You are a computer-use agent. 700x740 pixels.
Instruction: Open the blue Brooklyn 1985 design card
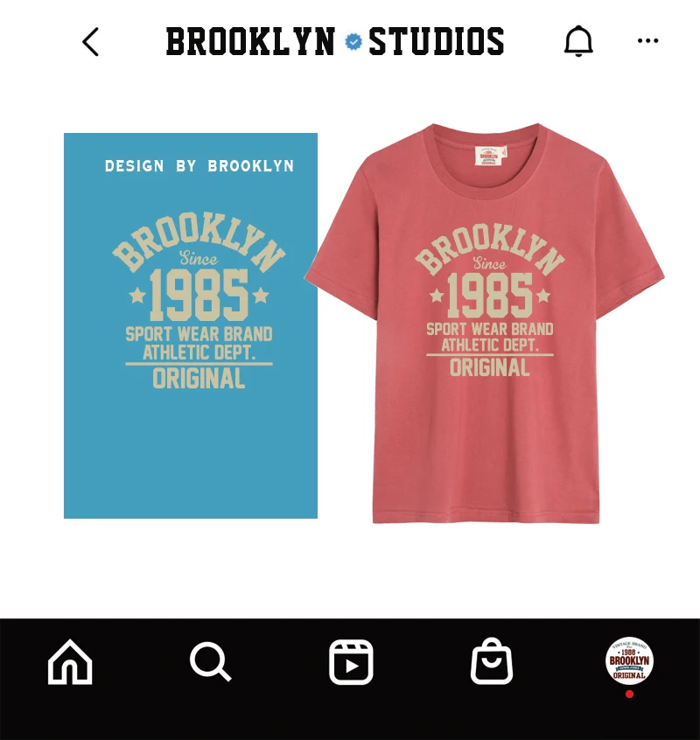tap(191, 325)
